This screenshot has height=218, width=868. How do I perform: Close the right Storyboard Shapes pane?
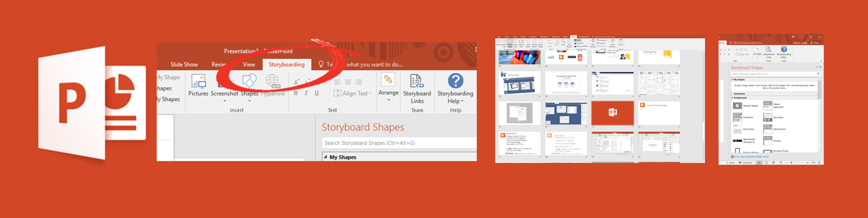tap(821, 67)
